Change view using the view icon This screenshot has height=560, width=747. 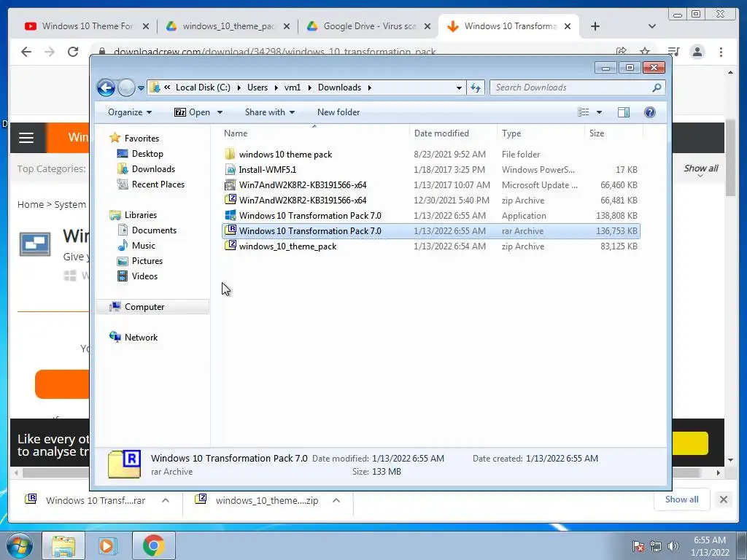(584, 112)
